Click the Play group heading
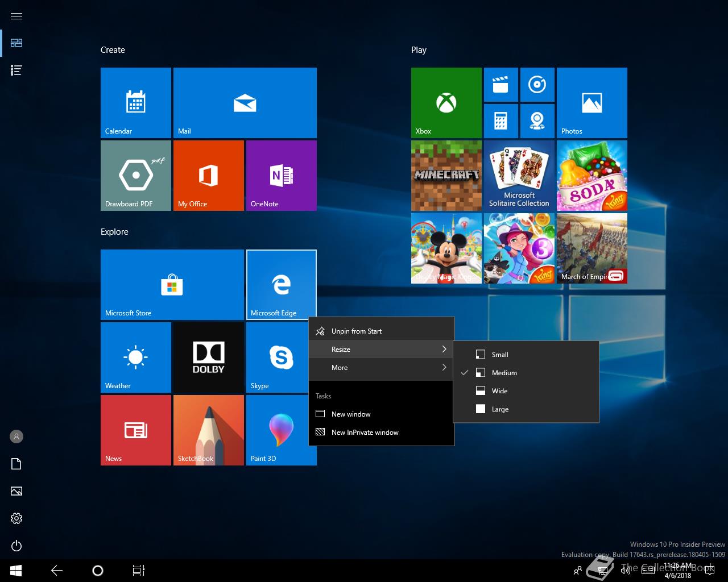Screen dimensions: 728x582 (x=419, y=50)
